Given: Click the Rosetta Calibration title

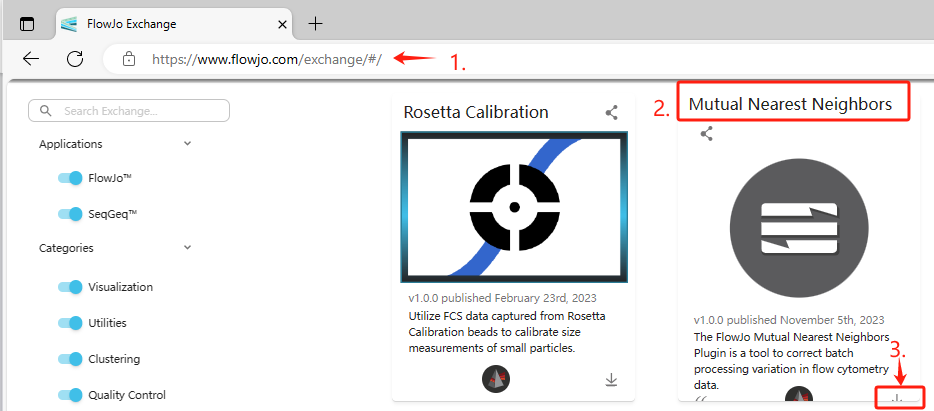Looking at the screenshot, I should pos(476,112).
